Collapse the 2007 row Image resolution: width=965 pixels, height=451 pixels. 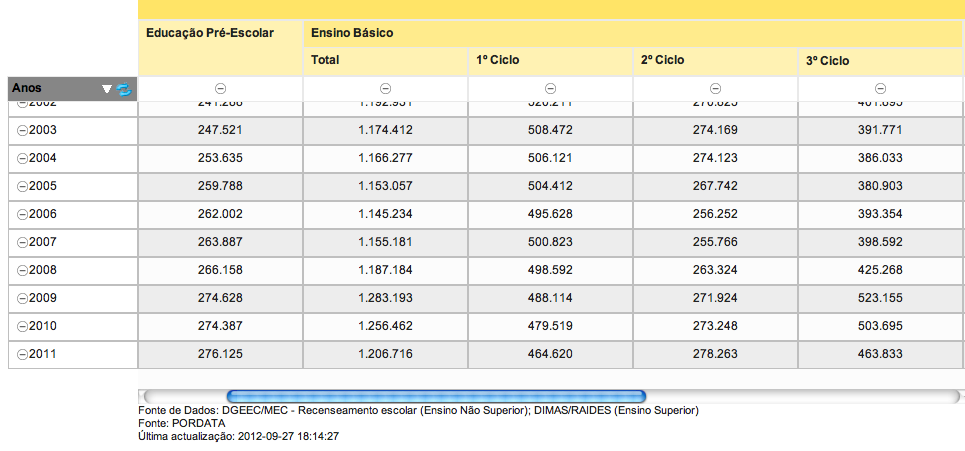pyautogui.click(x=22, y=242)
